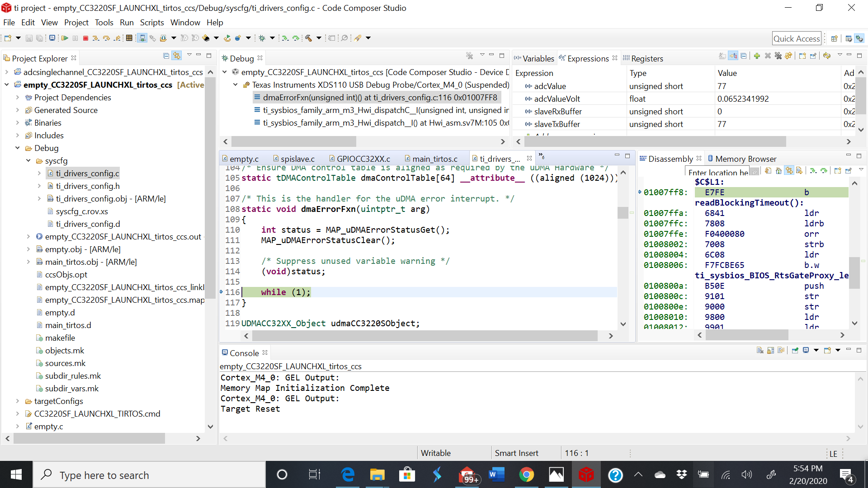Collapse the XDS110 USB Debug Probe thread node
The image size is (868, 488).
236,85
